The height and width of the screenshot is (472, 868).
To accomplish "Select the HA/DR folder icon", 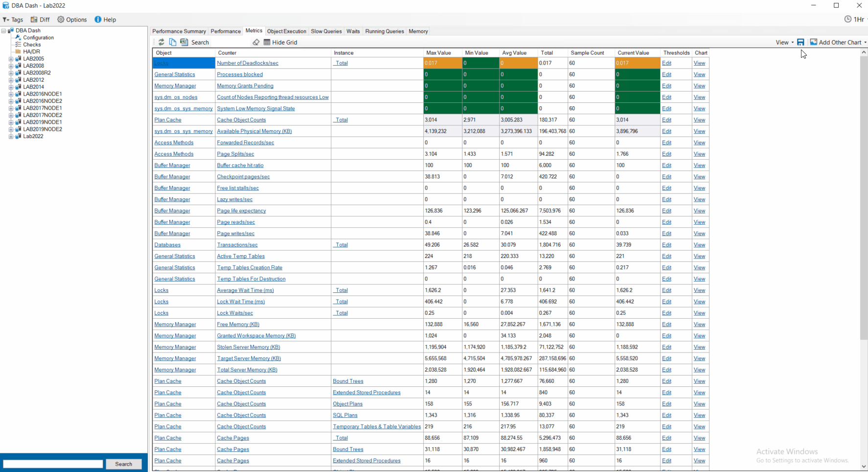I will point(18,51).
